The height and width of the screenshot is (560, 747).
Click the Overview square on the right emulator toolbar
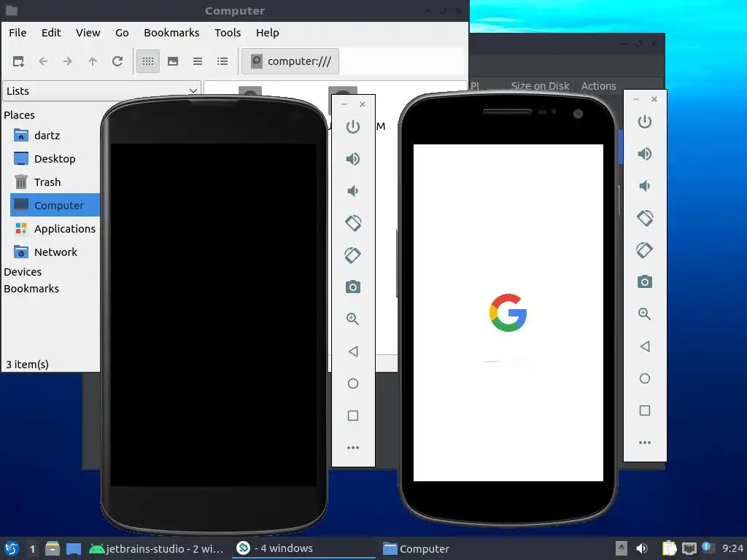pyautogui.click(x=645, y=411)
